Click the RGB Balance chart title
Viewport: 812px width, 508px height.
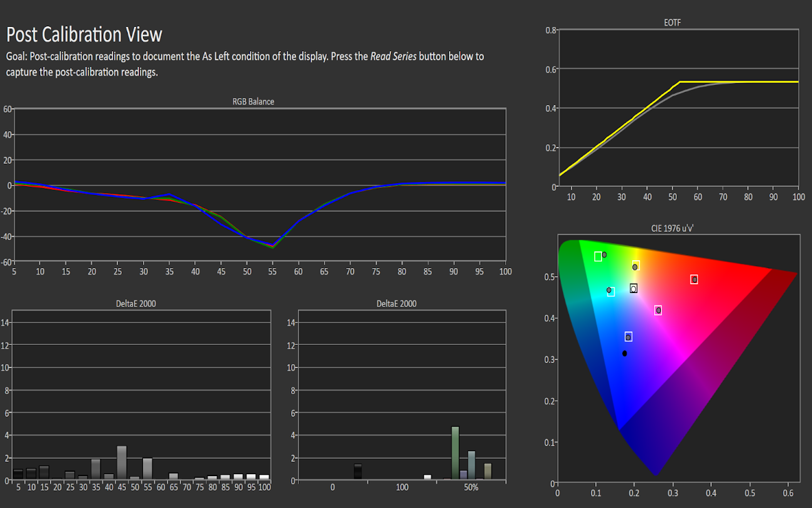point(253,101)
